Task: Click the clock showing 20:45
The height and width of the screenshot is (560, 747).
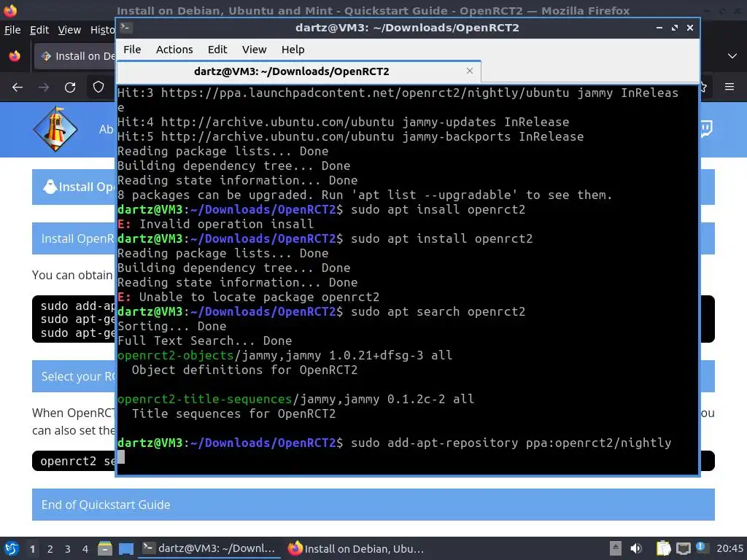Action: click(x=729, y=548)
